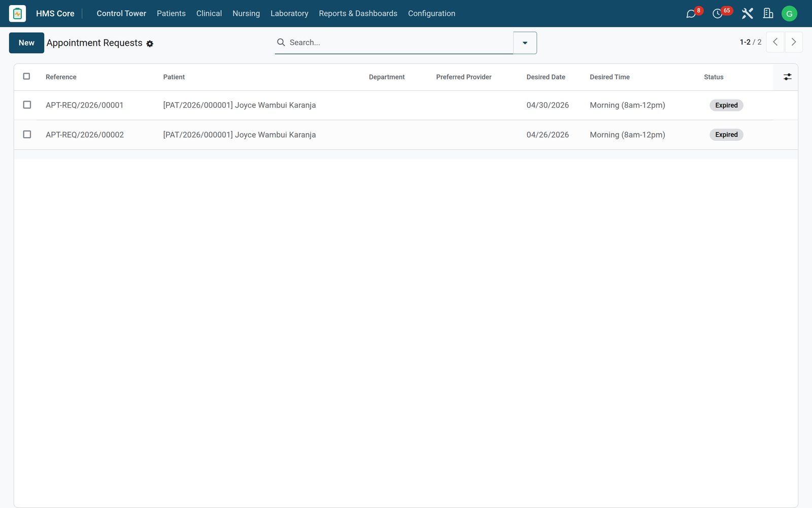Open the optional columns adjust icon
Image resolution: width=812 pixels, height=508 pixels.
click(x=787, y=77)
